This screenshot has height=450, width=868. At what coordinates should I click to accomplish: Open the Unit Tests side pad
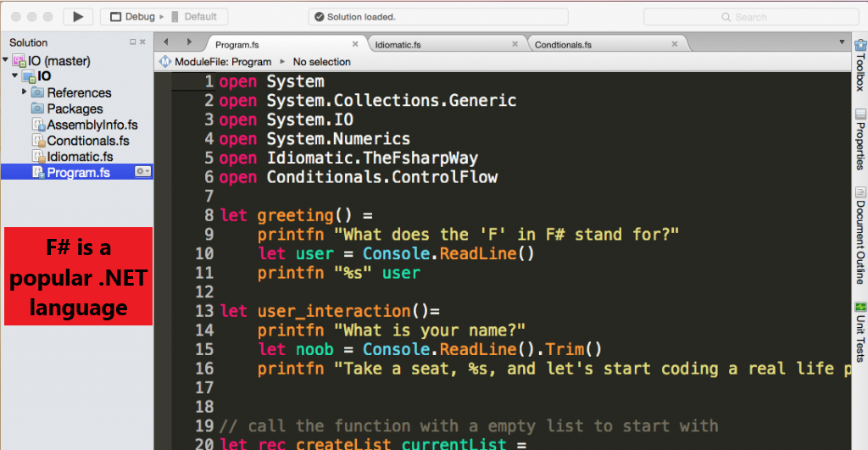[860, 338]
